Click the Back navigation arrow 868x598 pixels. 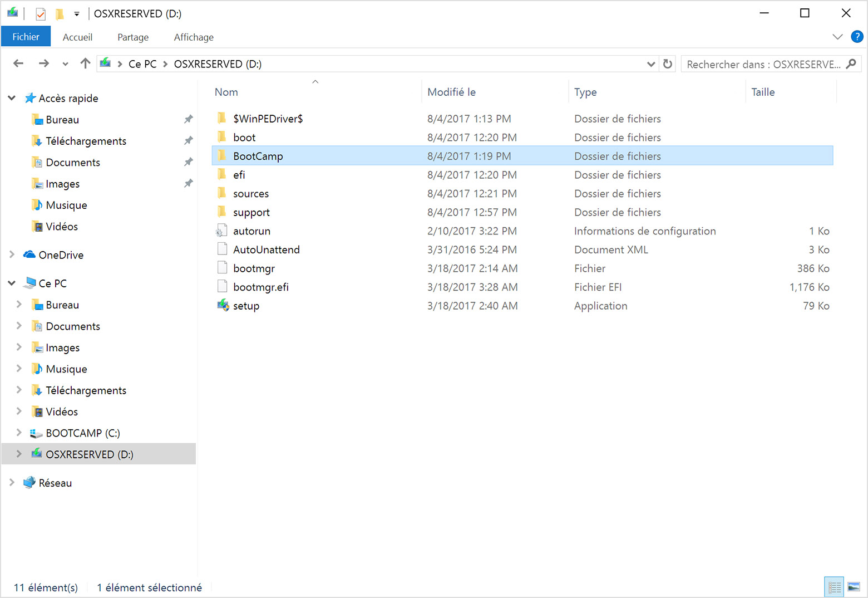tap(18, 63)
